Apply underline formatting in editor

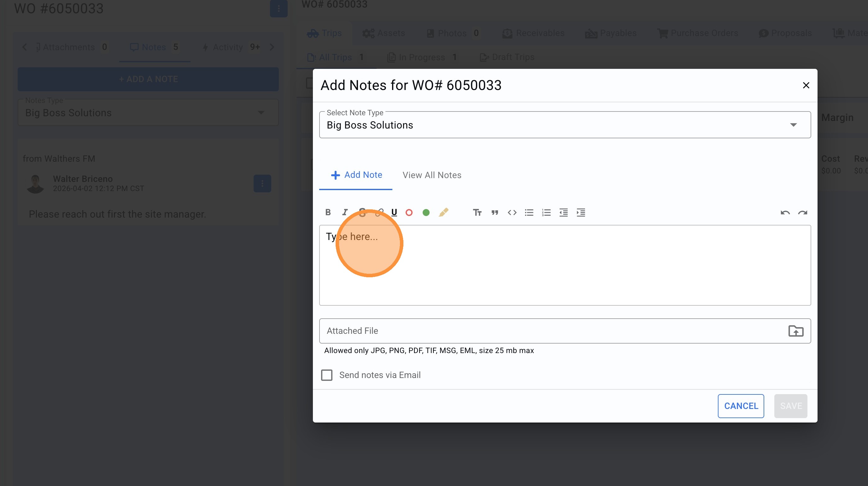[394, 212]
